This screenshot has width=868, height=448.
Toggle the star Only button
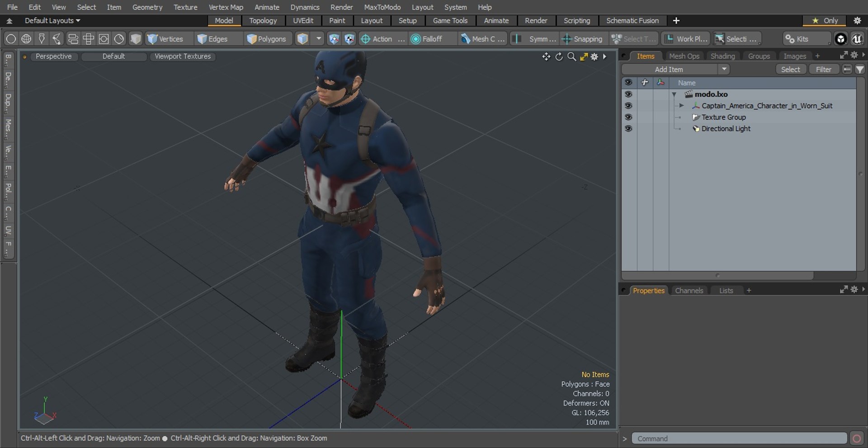825,21
